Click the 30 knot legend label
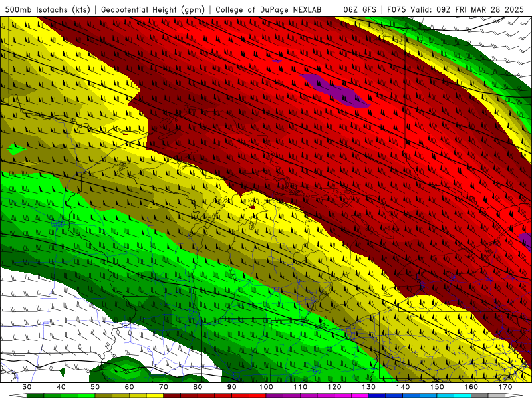 [27, 387]
